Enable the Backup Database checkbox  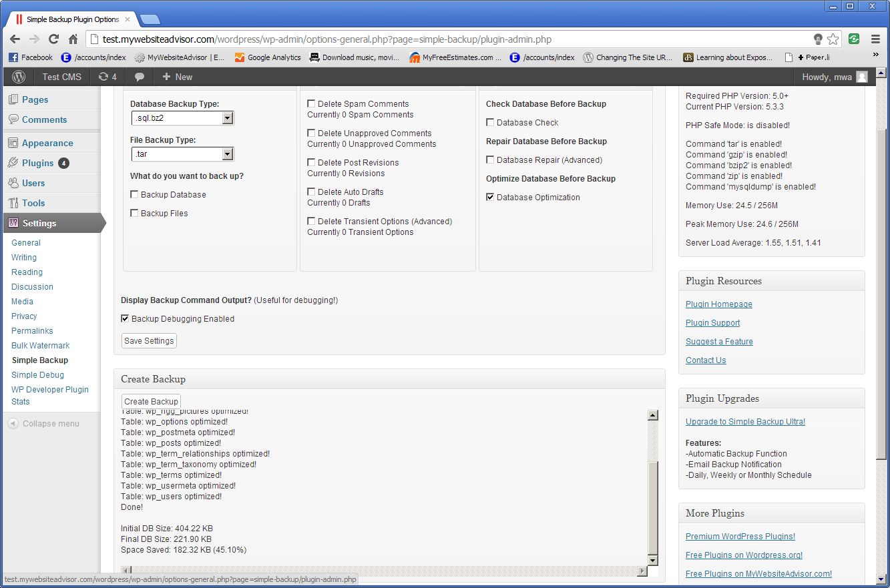coord(134,195)
